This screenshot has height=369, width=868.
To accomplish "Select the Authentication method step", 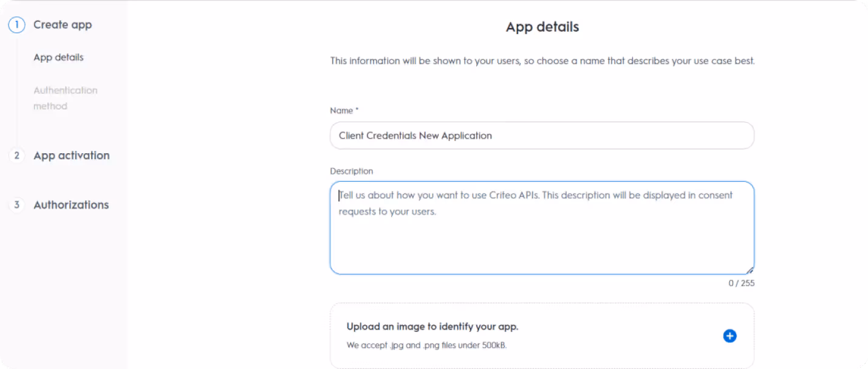I will click(x=65, y=98).
